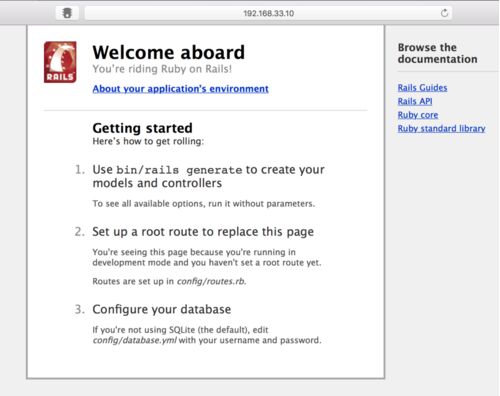
Task: Open the Ruby standard library link
Action: tap(441, 129)
